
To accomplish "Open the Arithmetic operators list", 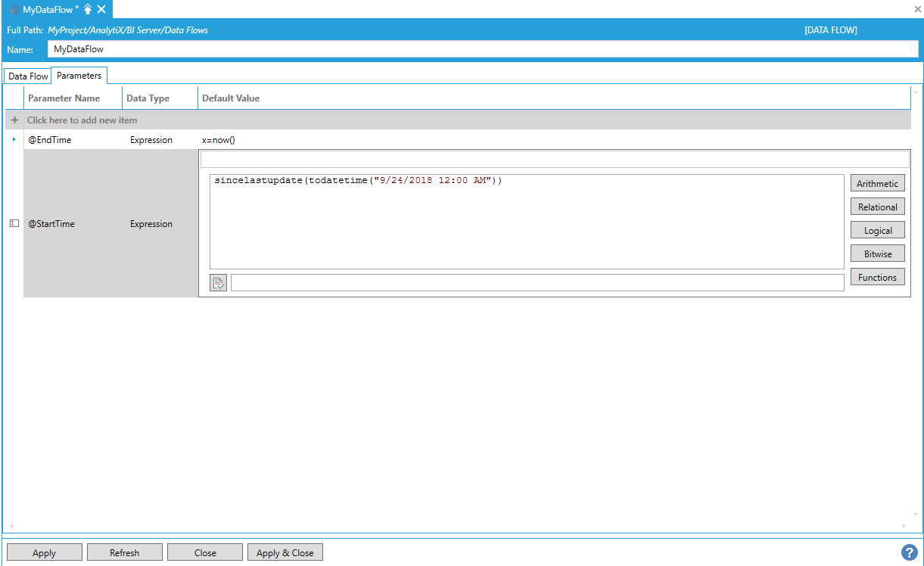I will click(877, 183).
